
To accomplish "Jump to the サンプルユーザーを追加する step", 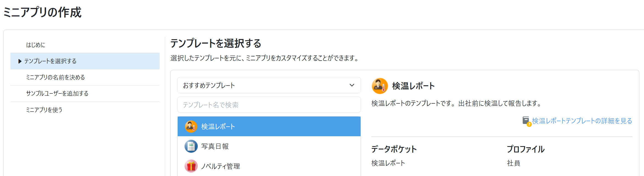I will pyautogui.click(x=57, y=93).
